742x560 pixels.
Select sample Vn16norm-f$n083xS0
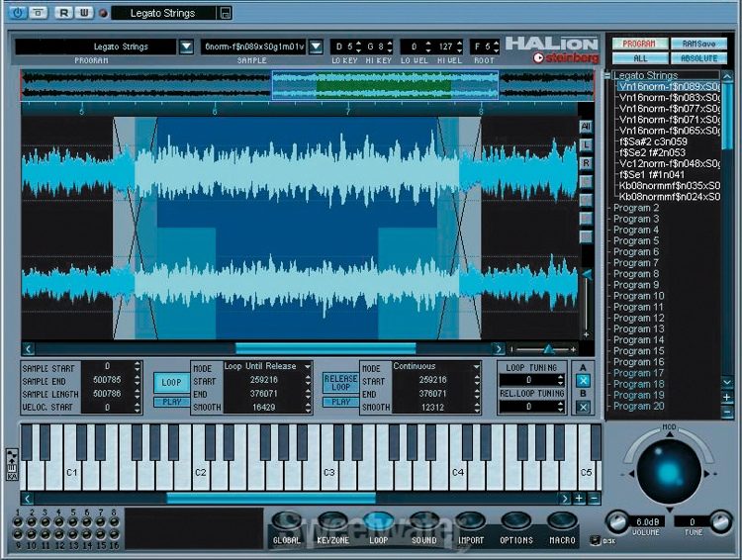(670, 98)
